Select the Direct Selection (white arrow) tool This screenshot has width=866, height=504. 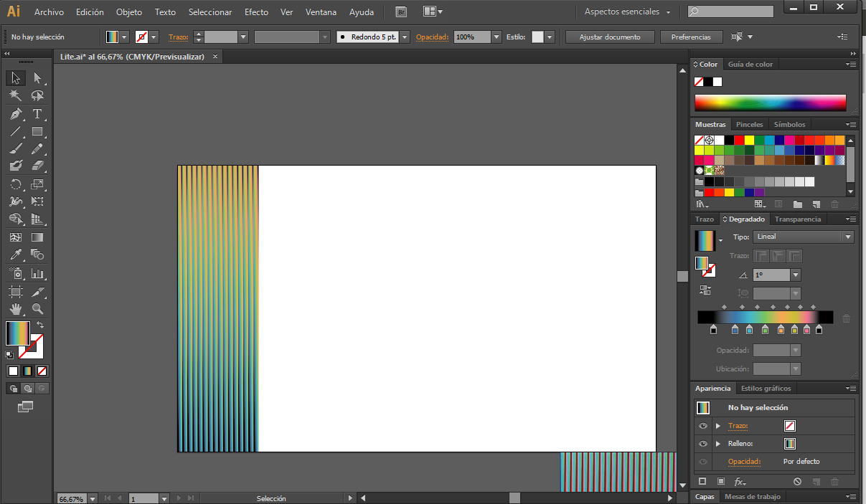click(37, 78)
